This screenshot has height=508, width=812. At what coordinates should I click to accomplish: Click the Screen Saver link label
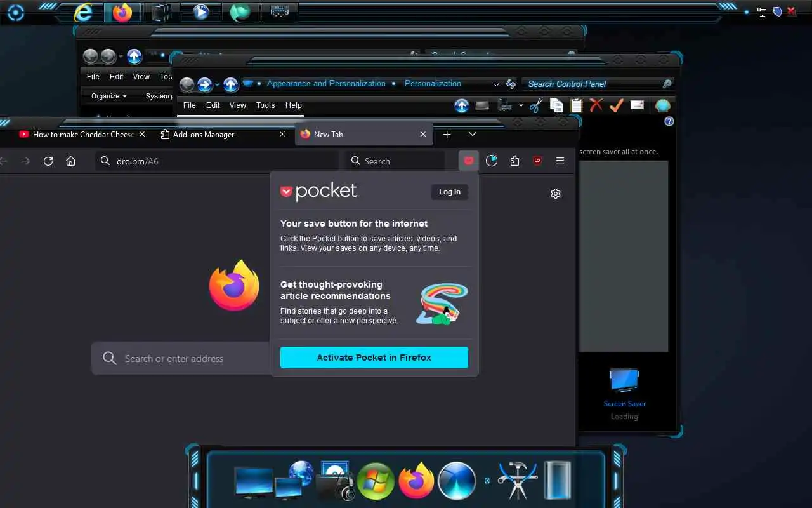coord(625,404)
